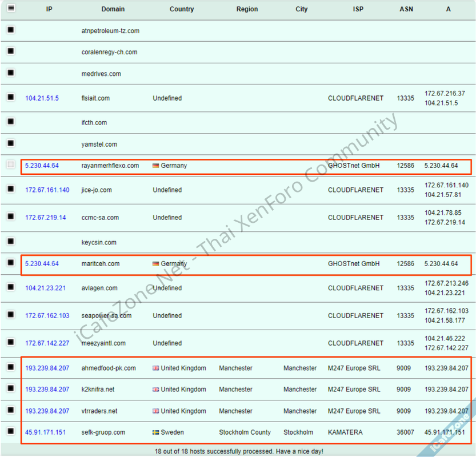476x457 pixels.
Task: Open IP link 104.21.51.5
Action: tap(42, 98)
